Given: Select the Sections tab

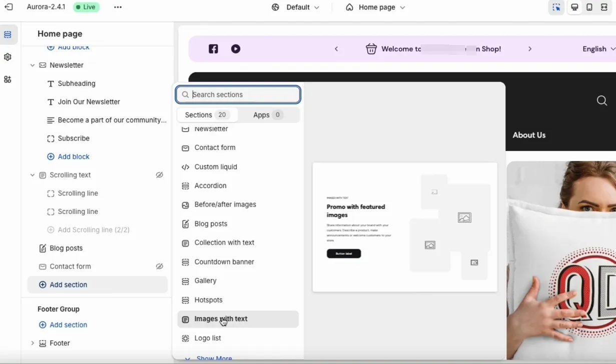Looking at the screenshot, I should 206,115.
